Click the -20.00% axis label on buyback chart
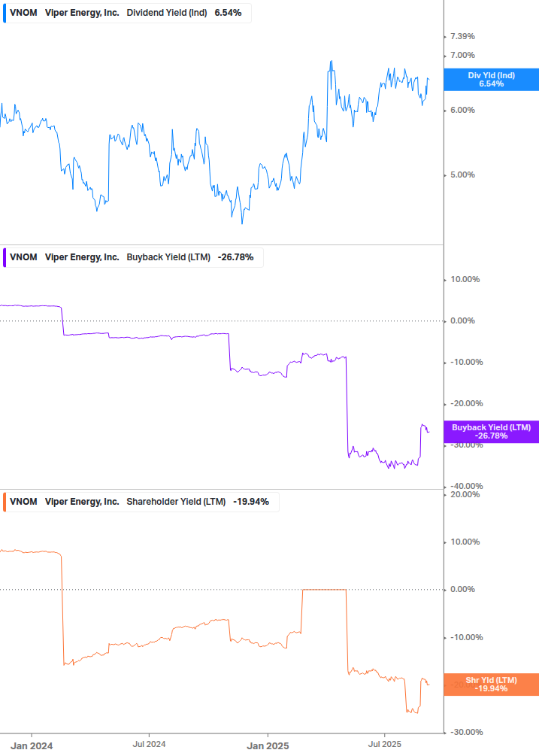The width and height of the screenshot is (539, 756). (466, 404)
